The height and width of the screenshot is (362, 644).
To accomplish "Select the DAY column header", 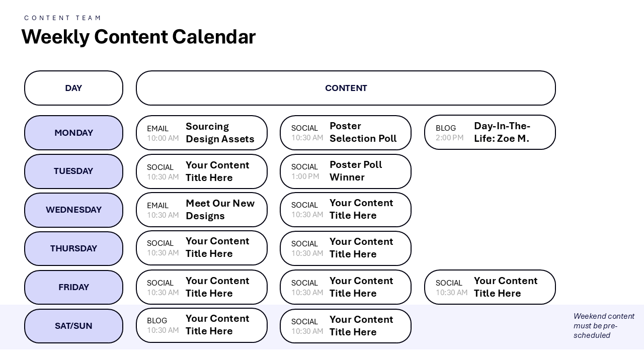I will (x=73, y=88).
